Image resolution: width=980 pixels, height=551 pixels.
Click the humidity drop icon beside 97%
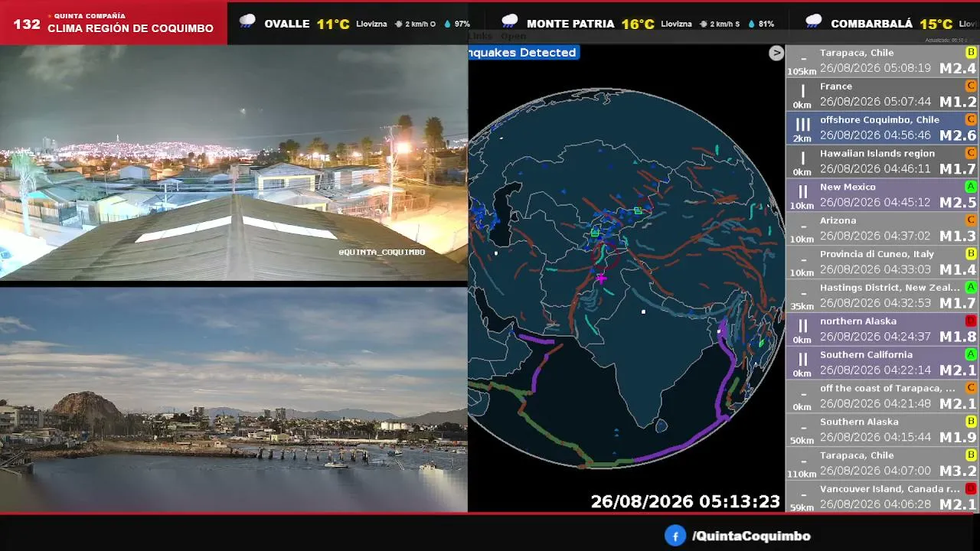pos(447,24)
